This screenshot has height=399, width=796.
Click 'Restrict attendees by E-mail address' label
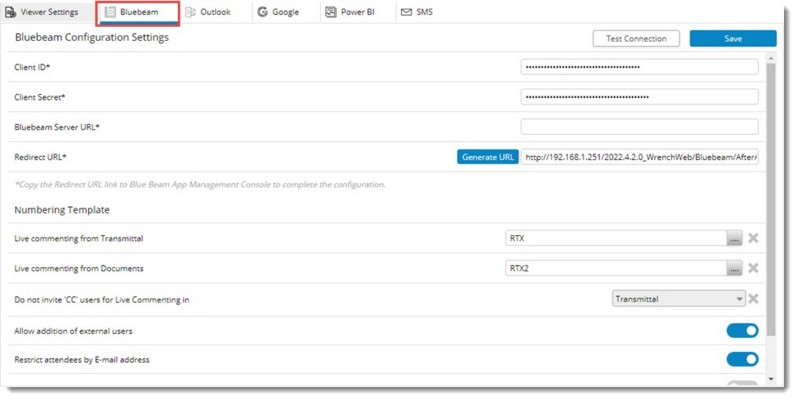82,360
